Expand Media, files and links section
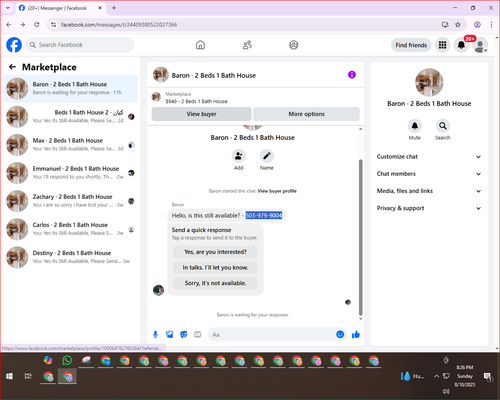Viewport: 500px width, 400px height. click(429, 191)
